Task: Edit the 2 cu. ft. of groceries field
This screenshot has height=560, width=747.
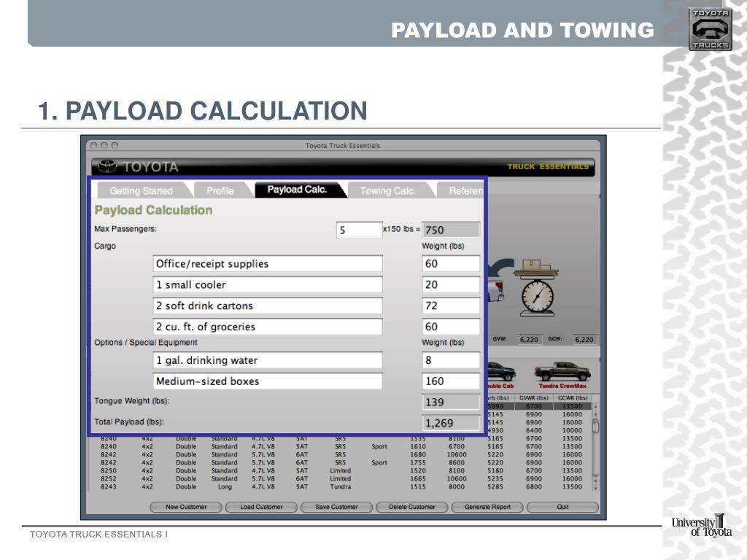Action: tap(268, 327)
